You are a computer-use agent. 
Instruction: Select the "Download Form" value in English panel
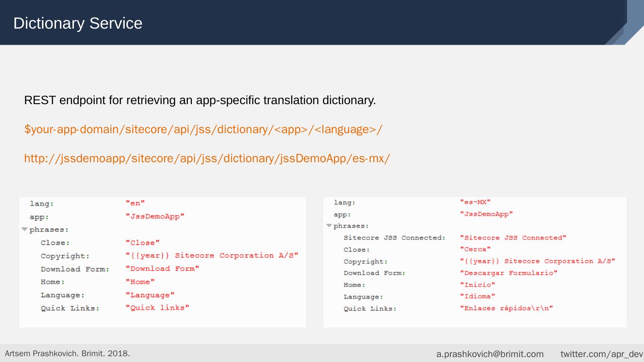pos(162,269)
